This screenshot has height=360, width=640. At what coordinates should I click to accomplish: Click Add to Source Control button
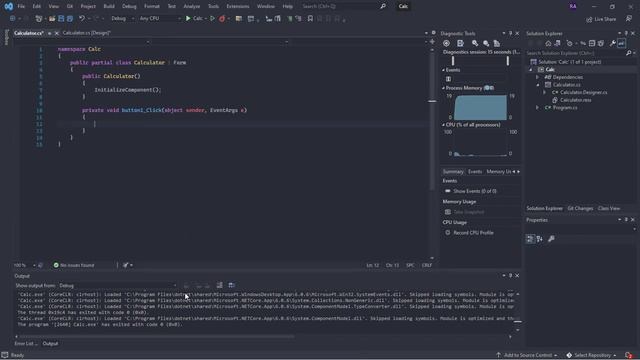(x=527, y=355)
